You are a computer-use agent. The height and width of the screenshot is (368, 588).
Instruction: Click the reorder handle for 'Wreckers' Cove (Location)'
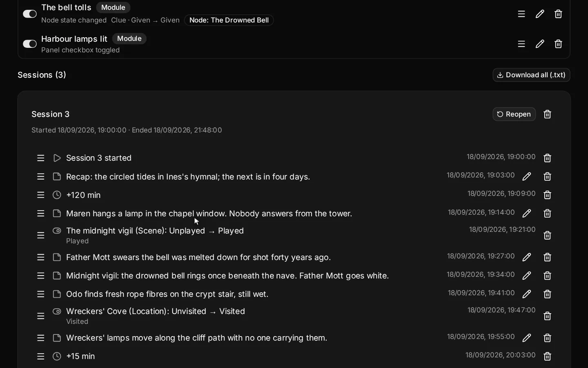pos(40,316)
